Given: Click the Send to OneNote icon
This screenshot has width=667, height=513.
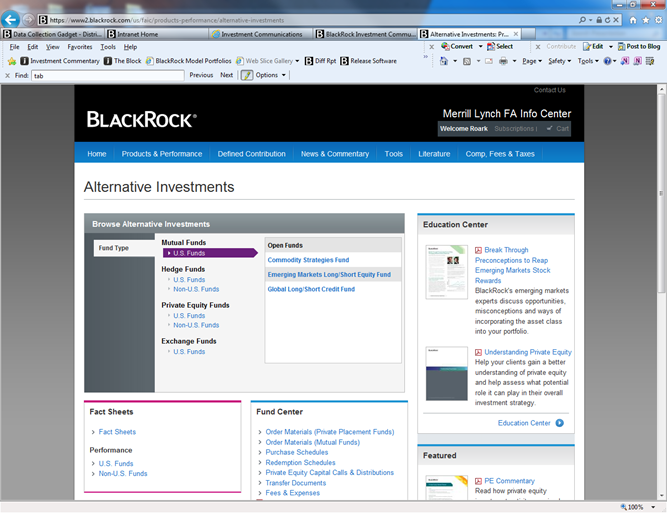Looking at the screenshot, I should (x=624, y=61).
